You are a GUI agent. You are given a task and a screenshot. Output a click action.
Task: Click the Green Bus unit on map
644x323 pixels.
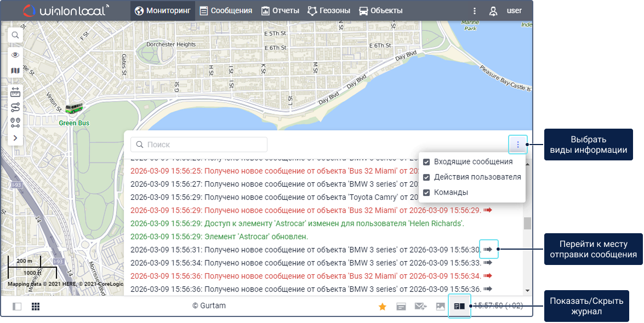point(74,109)
